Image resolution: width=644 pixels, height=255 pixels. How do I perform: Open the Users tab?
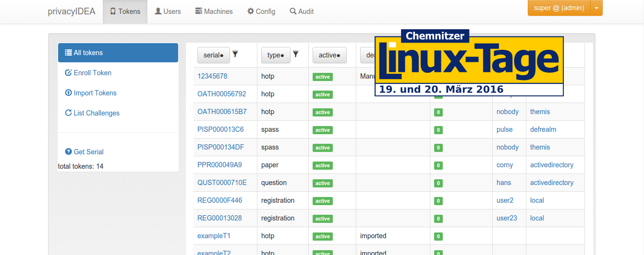tap(168, 12)
